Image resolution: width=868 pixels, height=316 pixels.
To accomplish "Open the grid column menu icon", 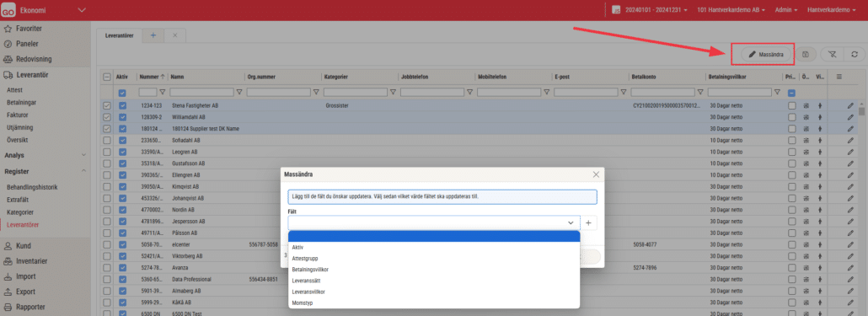I will point(839,77).
